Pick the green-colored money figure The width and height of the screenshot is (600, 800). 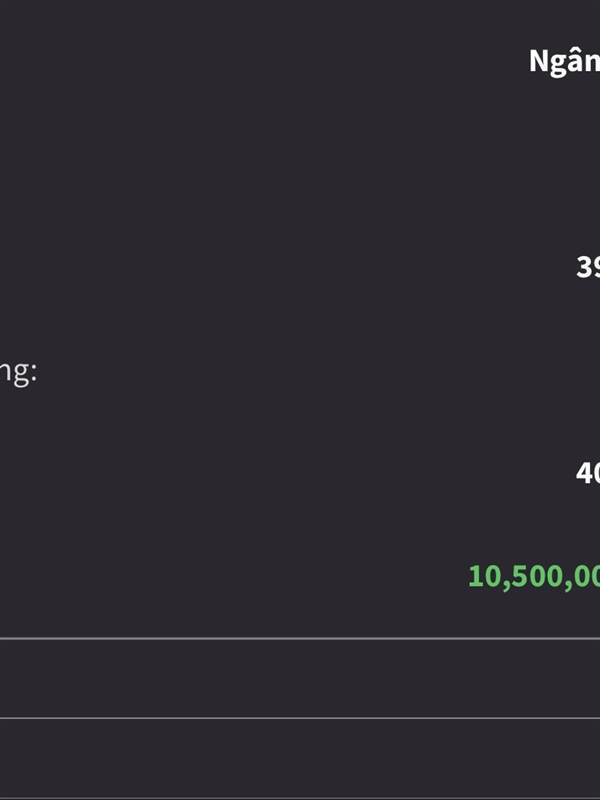tap(534, 576)
